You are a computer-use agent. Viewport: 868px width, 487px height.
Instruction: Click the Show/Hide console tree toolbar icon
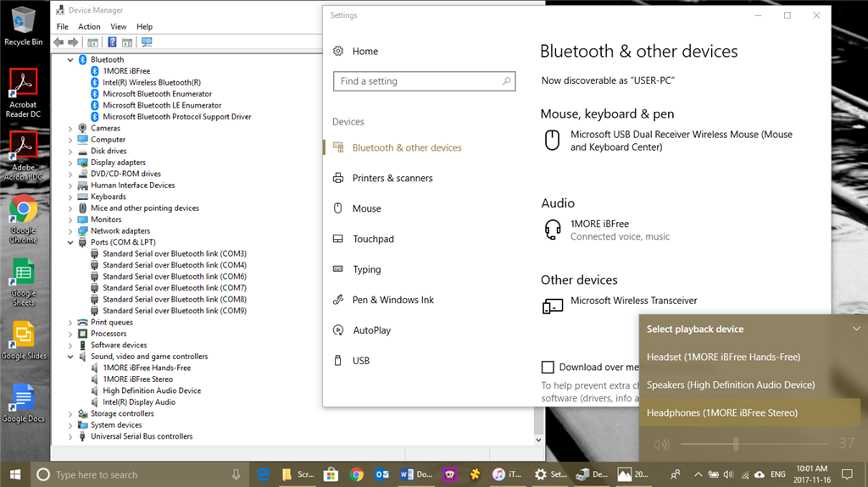93,42
